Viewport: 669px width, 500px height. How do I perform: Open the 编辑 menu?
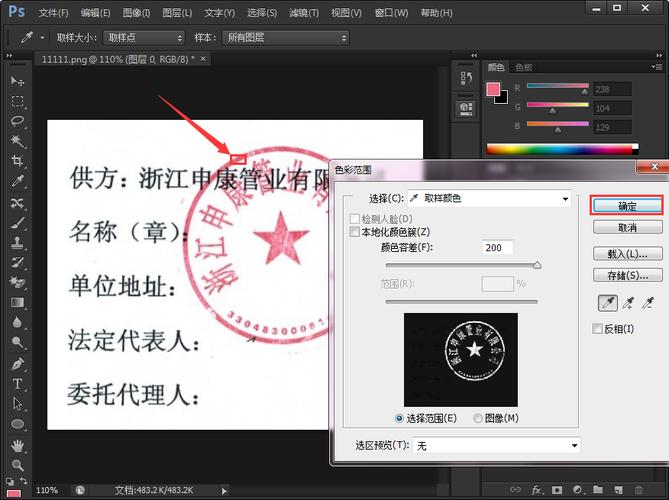coord(95,13)
